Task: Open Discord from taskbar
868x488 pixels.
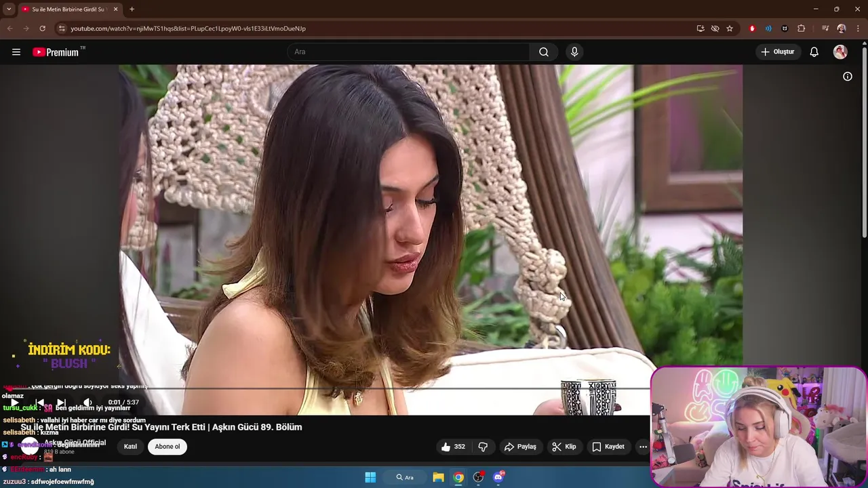Action: coord(498,477)
